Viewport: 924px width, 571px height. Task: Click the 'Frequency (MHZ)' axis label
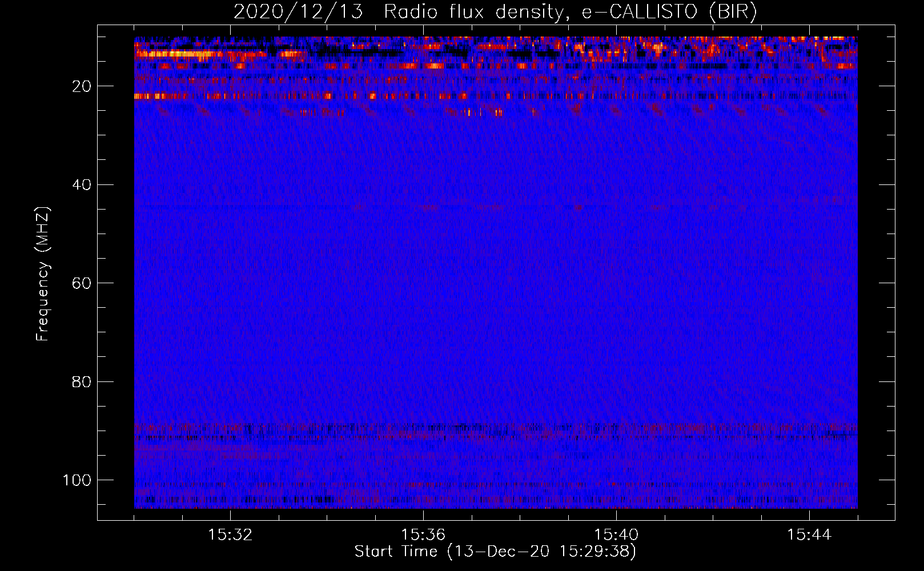43,274
